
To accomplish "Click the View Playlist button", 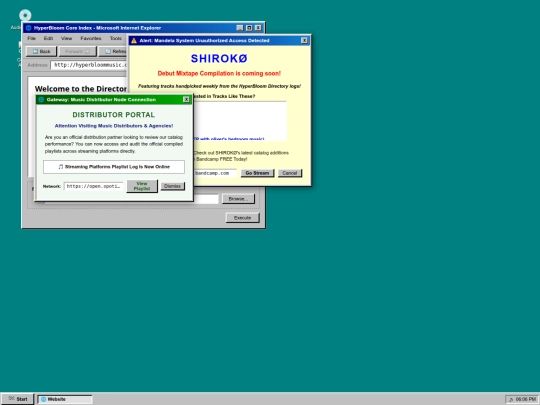I will [x=142, y=186].
